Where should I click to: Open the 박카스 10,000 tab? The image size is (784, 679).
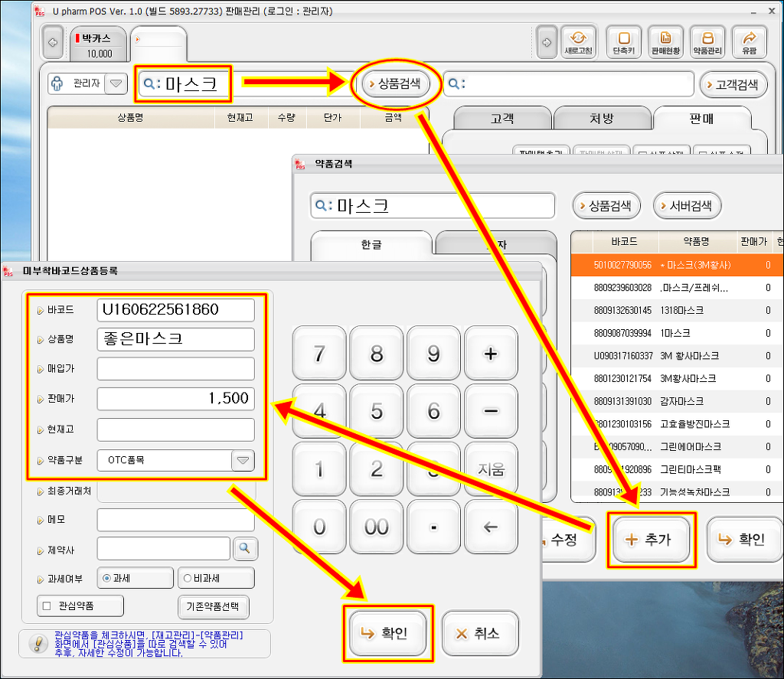pos(98,45)
